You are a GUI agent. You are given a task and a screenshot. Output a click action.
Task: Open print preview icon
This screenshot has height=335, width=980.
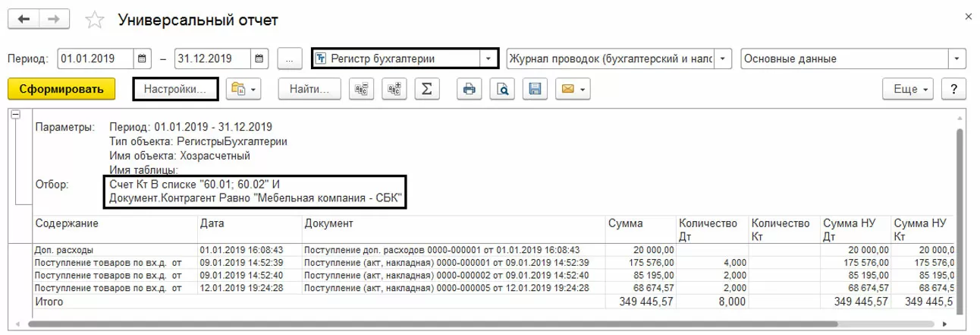click(x=501, y=89)
